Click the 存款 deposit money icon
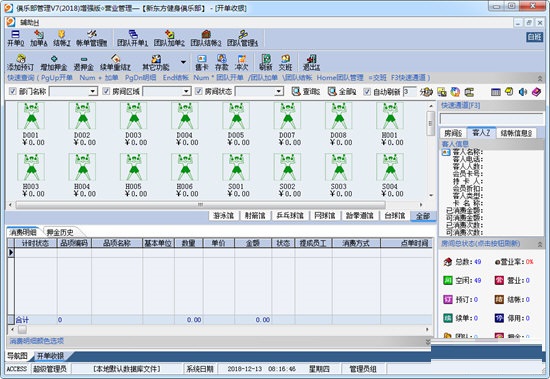The width and height of the screenshot is (550, 379). tap(222, 63)
